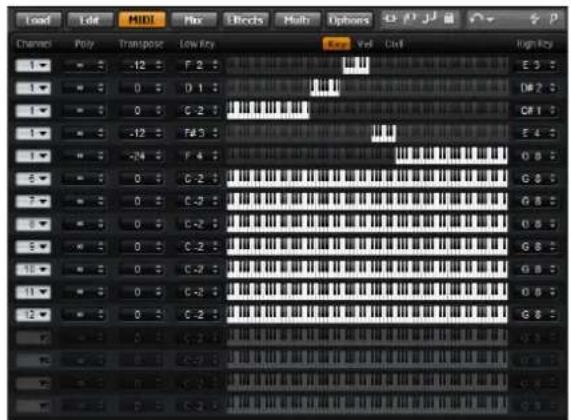This screenshot has width=571, height=420.
Task: Click the F 4 to G 8 key range
Action: point(452,156)
